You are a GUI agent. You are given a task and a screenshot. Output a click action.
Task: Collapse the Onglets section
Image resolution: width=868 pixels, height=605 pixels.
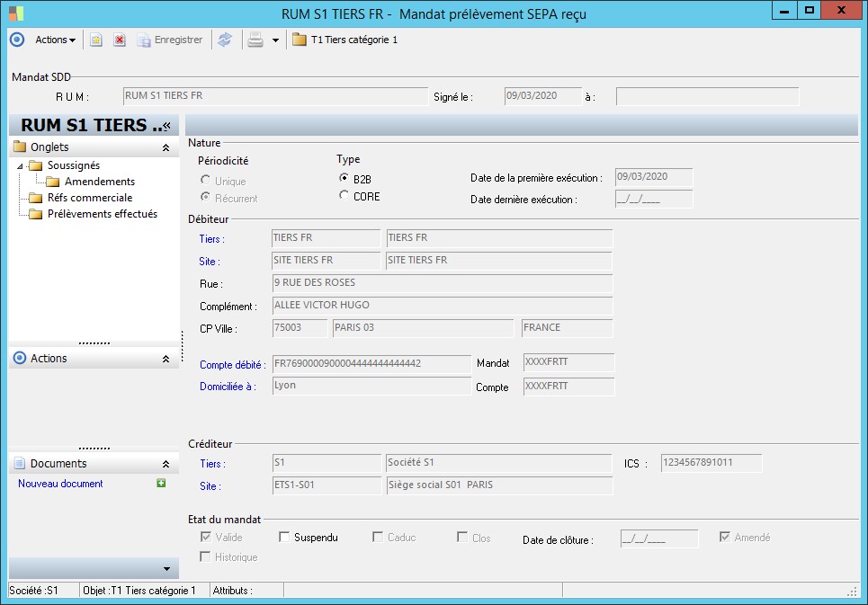[x=166, y=147]
